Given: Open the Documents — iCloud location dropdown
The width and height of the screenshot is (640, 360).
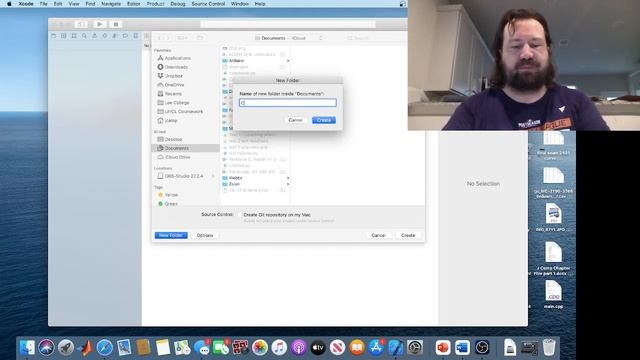Looking at the screenshot, I should (x=289, y=38).
